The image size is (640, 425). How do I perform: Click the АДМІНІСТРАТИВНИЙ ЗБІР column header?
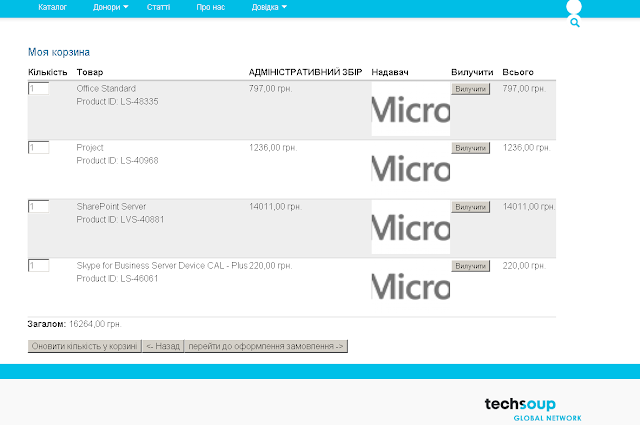tap(305, 72)
